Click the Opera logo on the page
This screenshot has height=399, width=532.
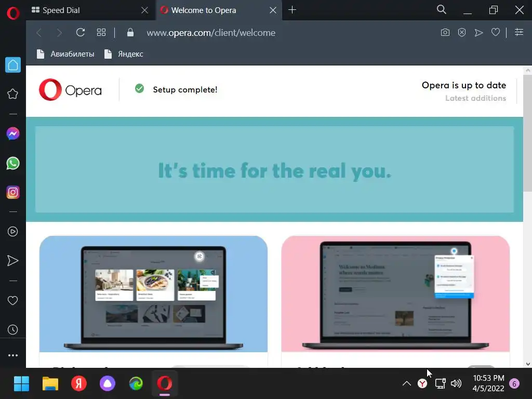coord(70,90)
